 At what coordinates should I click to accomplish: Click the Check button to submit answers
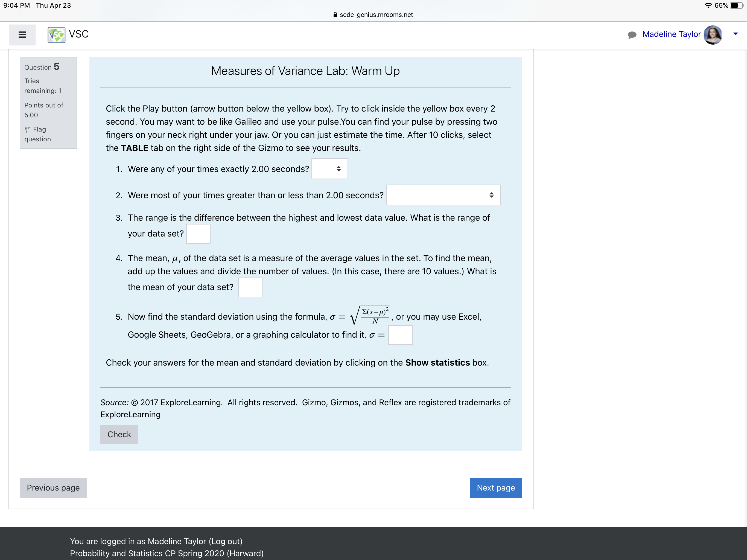(x=119, y=434)
